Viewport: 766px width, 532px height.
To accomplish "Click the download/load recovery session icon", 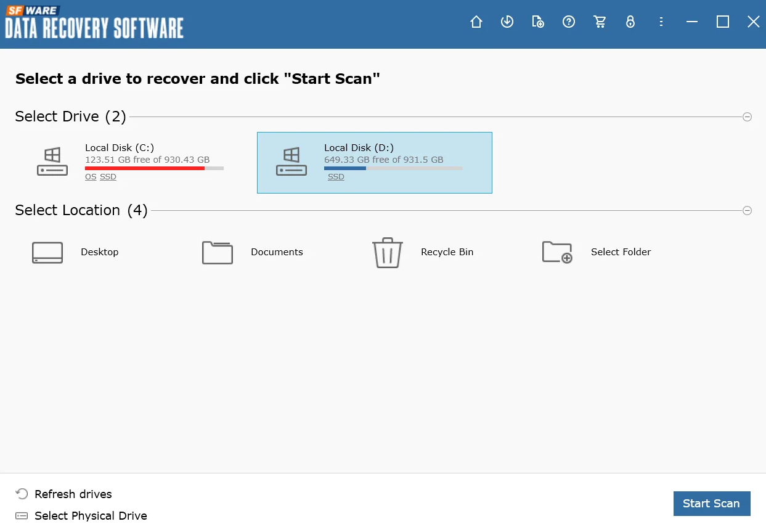I will pyautogui.click(x=507, y=22).
